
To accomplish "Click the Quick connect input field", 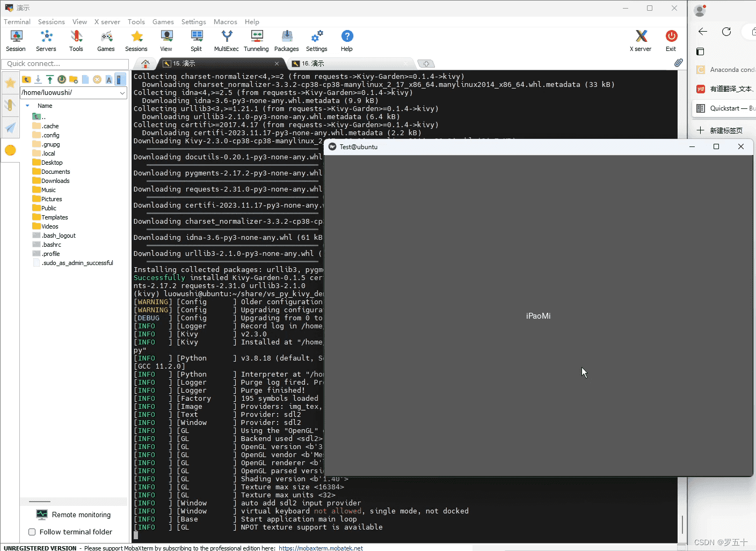I will click(x=64, y=63).
